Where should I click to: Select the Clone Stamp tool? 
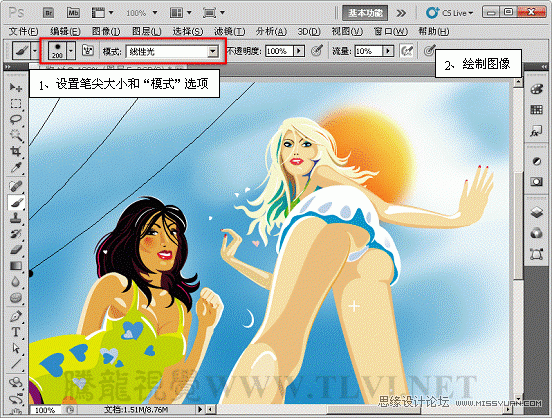(x=16, y=218)
